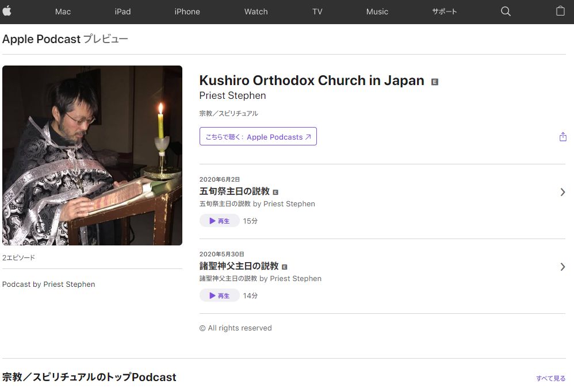Click the 2エピソード episode count text
This screenshot has width=574, height=392.
[x=18, y=258]
